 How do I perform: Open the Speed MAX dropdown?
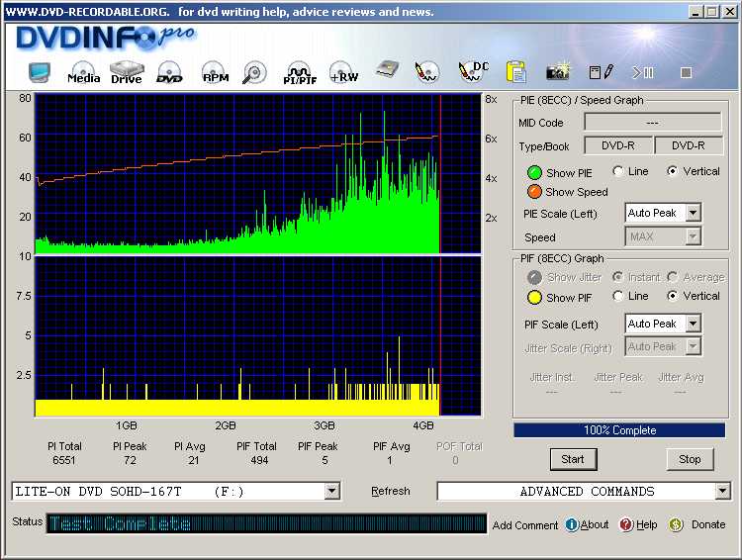pos(693,235)
